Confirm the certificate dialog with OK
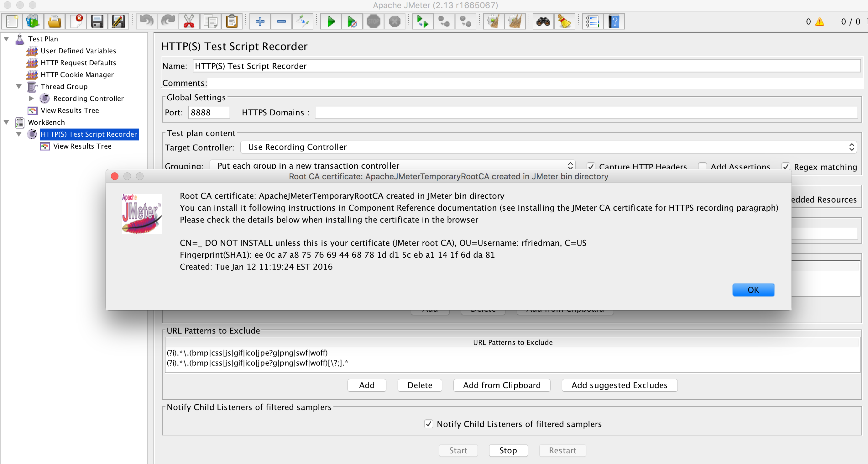The image size is (868, 464). (753, 290)
